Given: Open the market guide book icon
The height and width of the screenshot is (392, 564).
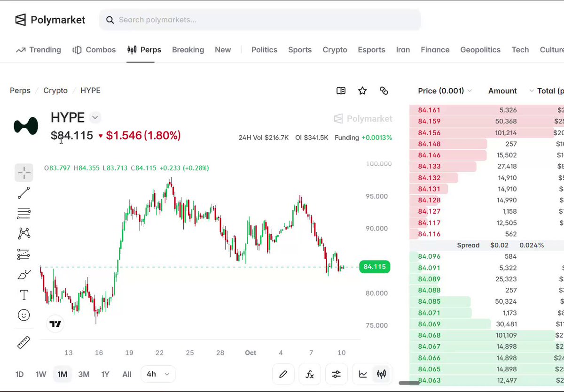Looking at the screenshot, I should tap(341, 91).
